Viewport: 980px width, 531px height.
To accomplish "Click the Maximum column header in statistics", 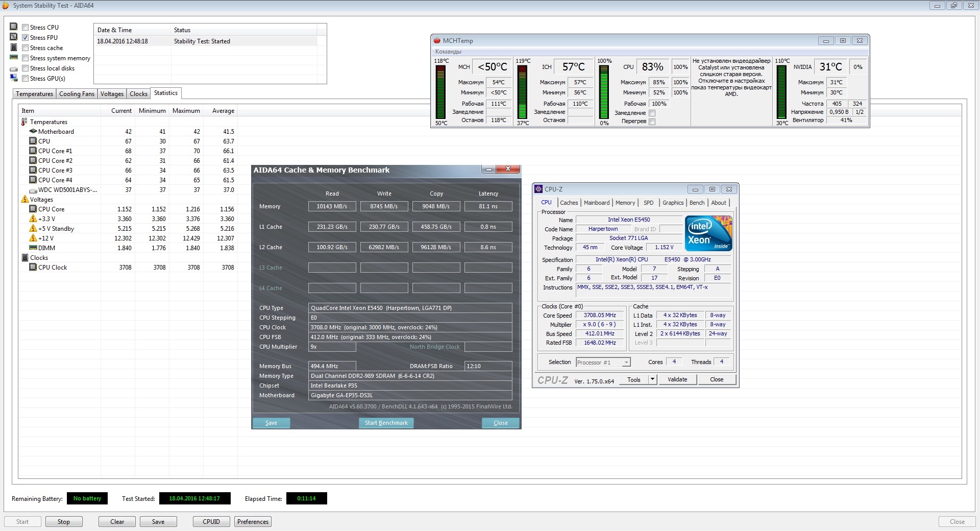I will pos(186,111).
